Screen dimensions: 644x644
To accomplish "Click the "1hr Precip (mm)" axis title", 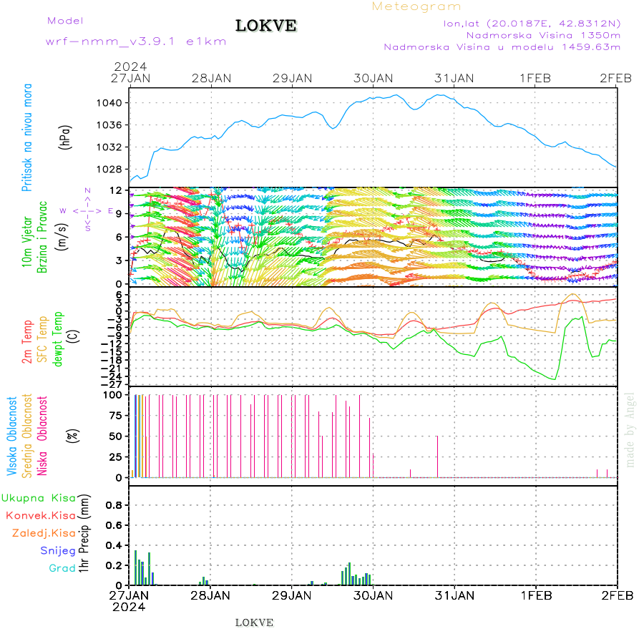I will [x=84, y=534].
